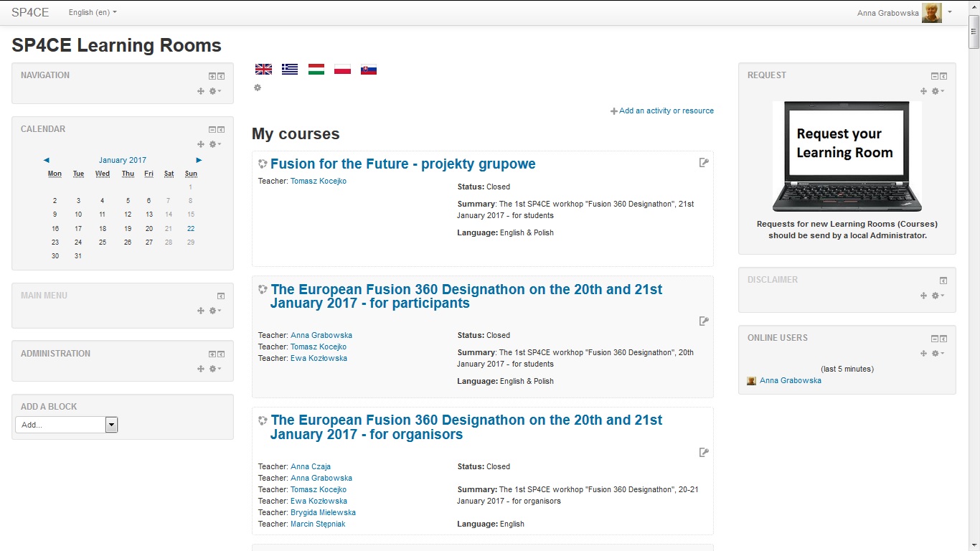
Task: Edit the 'for organisors' course summary icon
Action: tap(704, 452)
